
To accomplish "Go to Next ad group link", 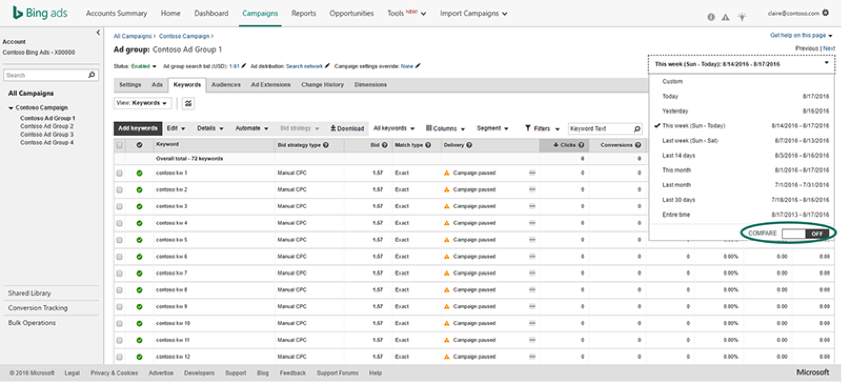I will [830, 48].
